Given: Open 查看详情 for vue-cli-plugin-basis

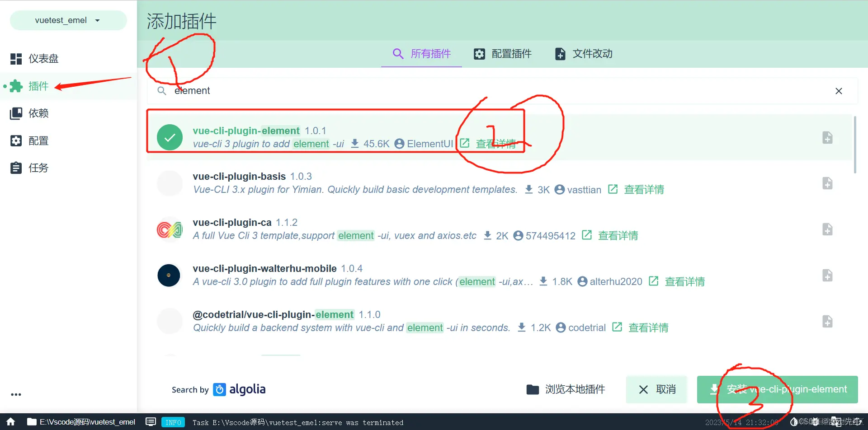Looking at the screenshot, I should pyautogui.click(x=644, y=190).
